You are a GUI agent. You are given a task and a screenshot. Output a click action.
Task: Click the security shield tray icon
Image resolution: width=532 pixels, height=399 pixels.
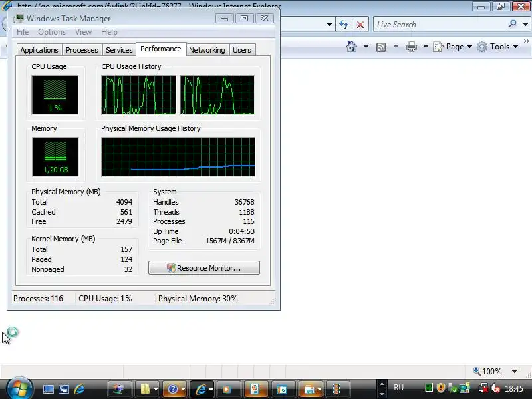[x=441, y=388]
